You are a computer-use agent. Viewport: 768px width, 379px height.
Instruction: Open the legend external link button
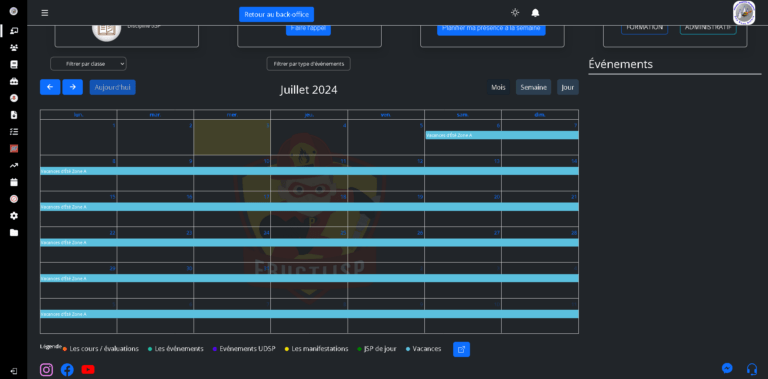(x=461, y=349)
